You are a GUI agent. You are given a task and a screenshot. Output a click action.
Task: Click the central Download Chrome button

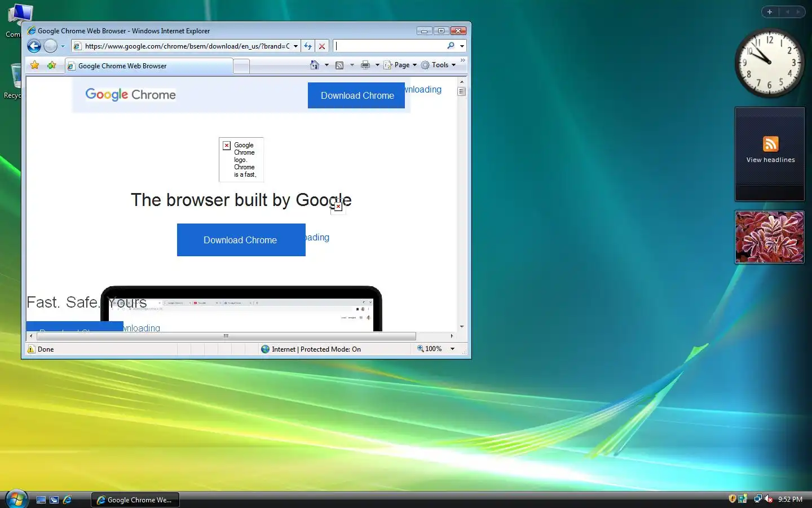pyautogui.click(x=241, y=240)
